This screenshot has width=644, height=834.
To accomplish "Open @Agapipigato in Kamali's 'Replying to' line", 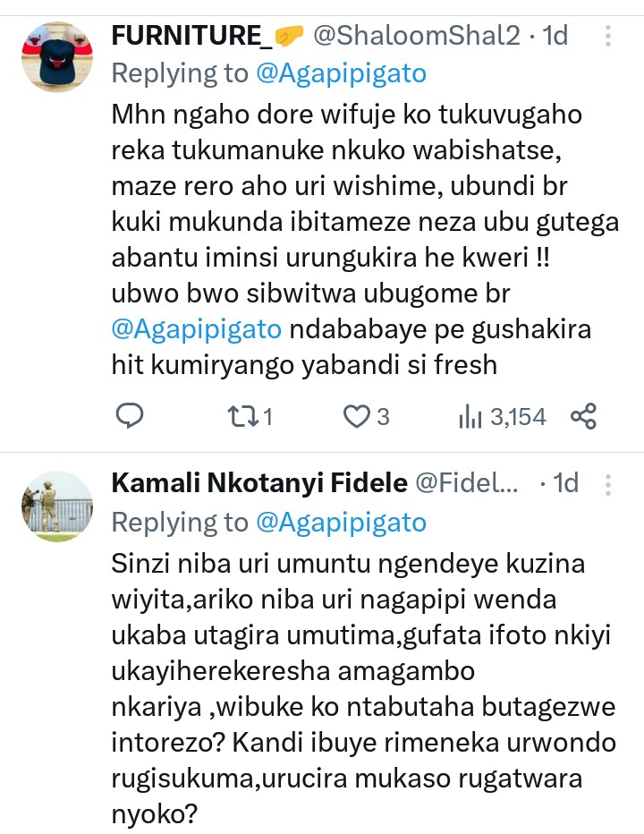I will point(341,522).
